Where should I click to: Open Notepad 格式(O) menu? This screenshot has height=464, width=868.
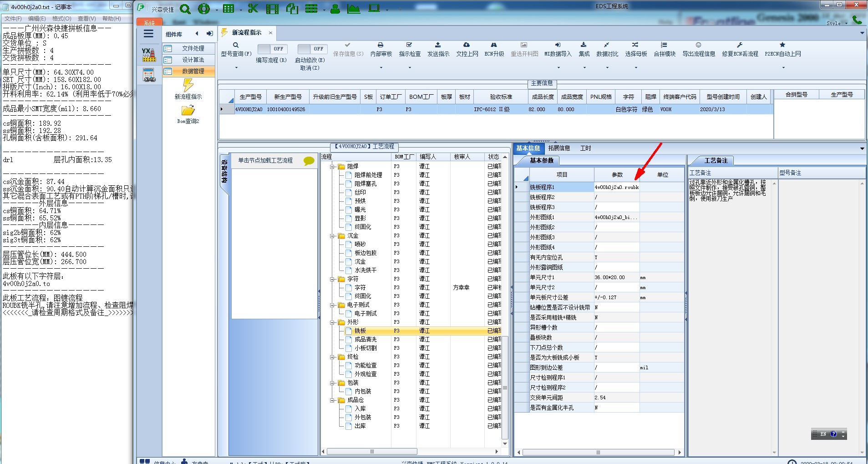point(61,19)
